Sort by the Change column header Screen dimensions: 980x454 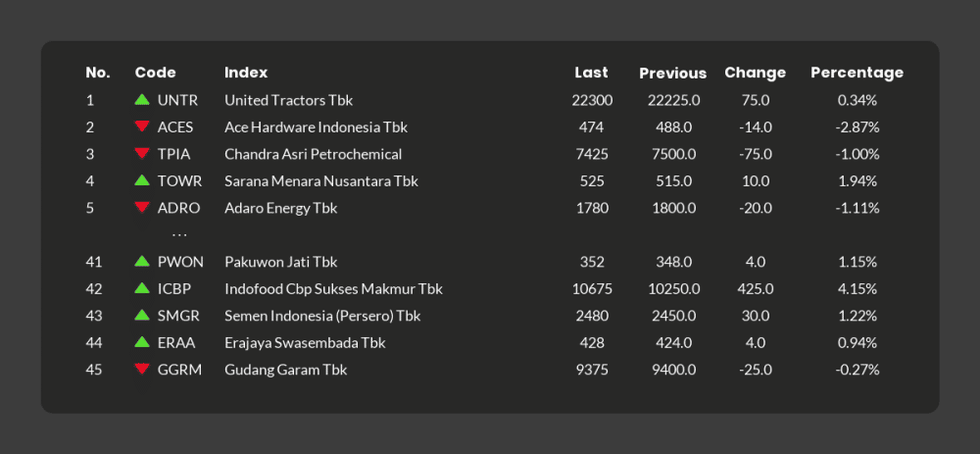(x=755, y=73)
